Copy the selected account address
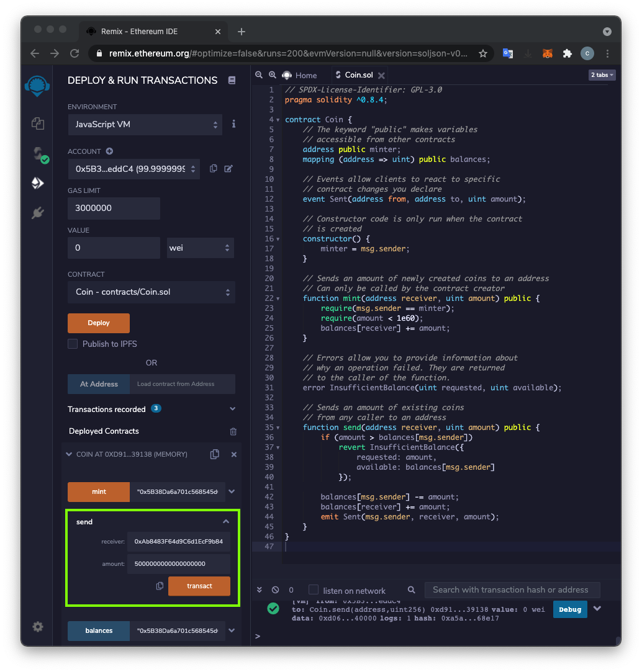The height and width of the screenshot is (672, 642). tap(213, 168)
